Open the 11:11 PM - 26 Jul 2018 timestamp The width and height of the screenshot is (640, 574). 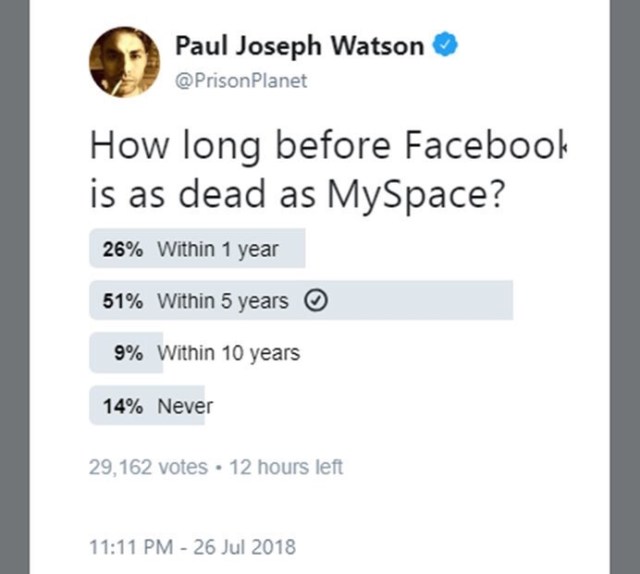point(192,546)
